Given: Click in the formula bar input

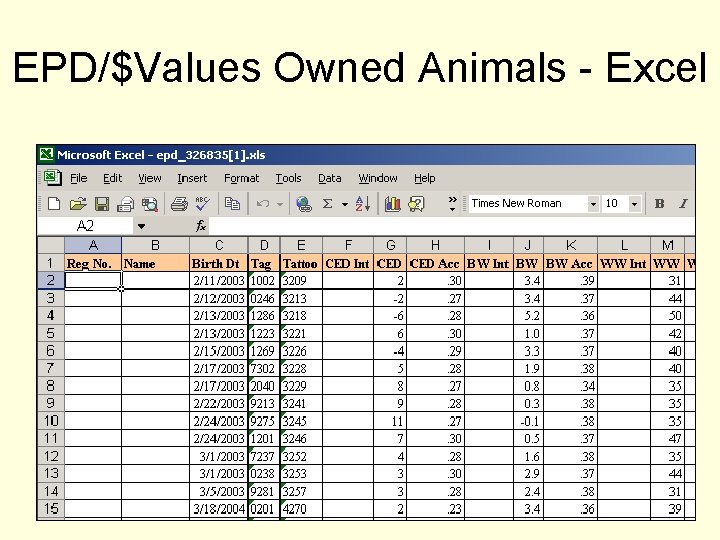Looking at the screenshot, I should (452, 226).
